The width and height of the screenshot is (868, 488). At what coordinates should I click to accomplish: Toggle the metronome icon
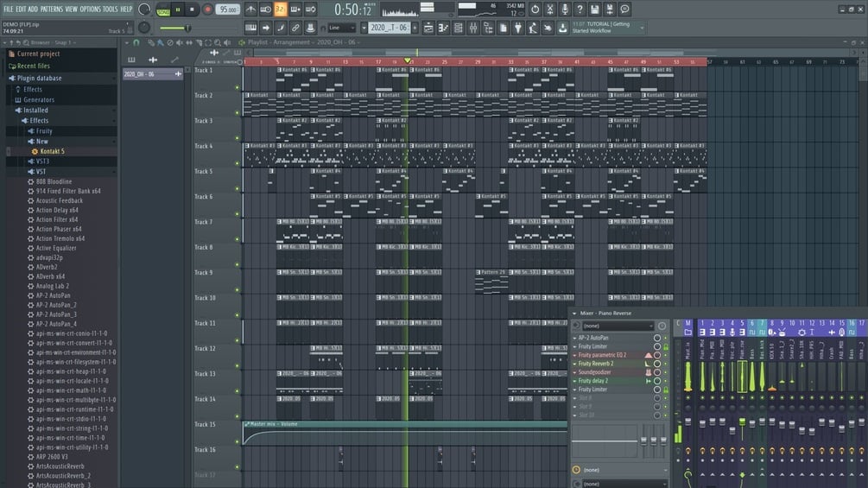[x=250, y=10]
